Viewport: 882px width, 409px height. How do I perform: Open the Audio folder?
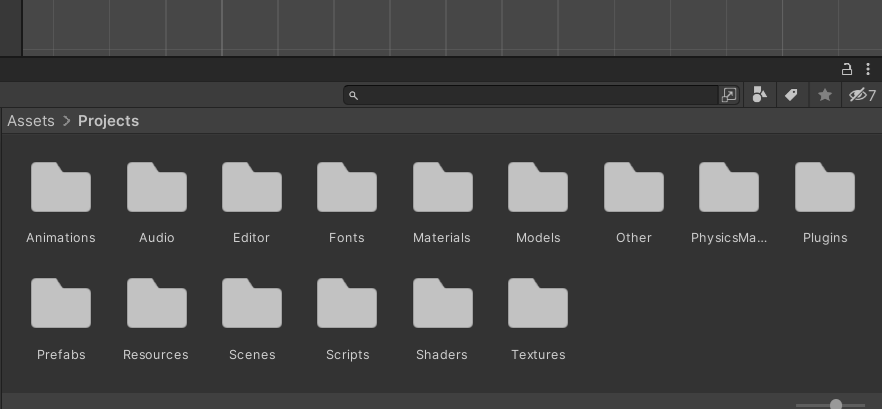click(x=157, y=187)
